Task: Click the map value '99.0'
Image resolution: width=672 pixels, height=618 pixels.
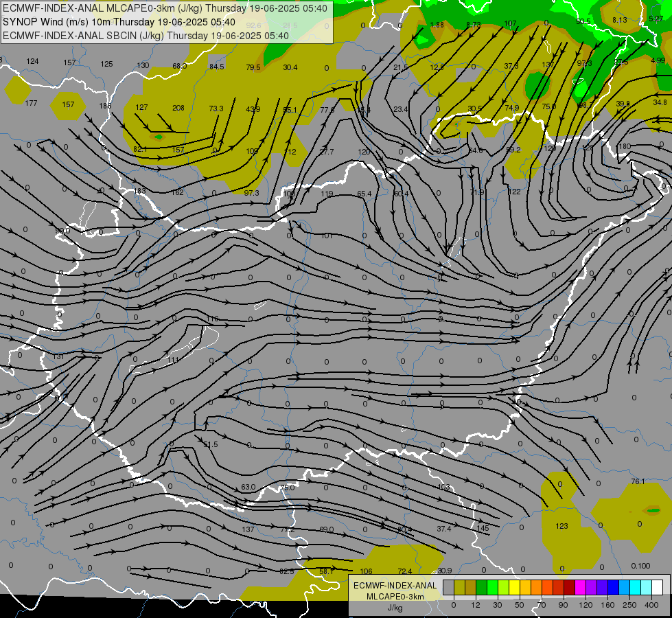Action: pos(62,231)
